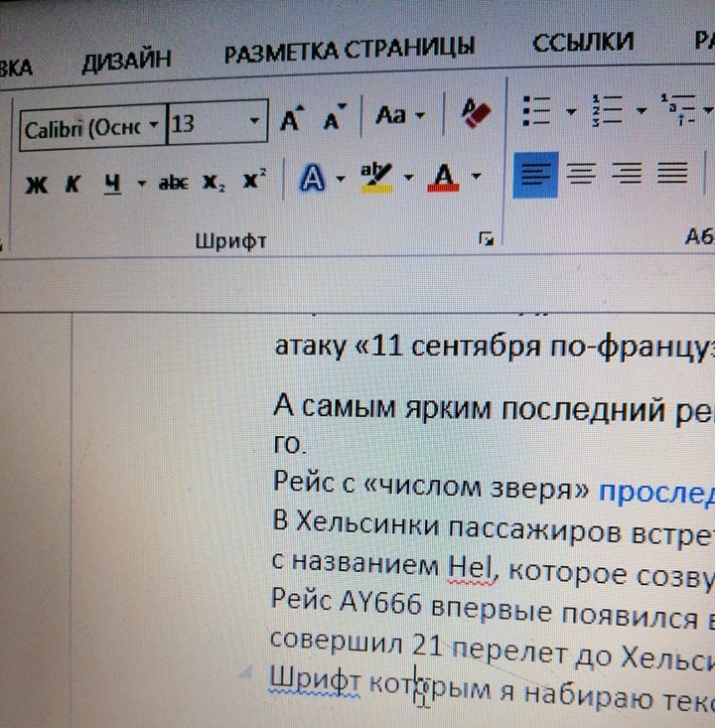Decrease font size with the smaller A icon
This screenshot has height=728, width=717.
335,120
